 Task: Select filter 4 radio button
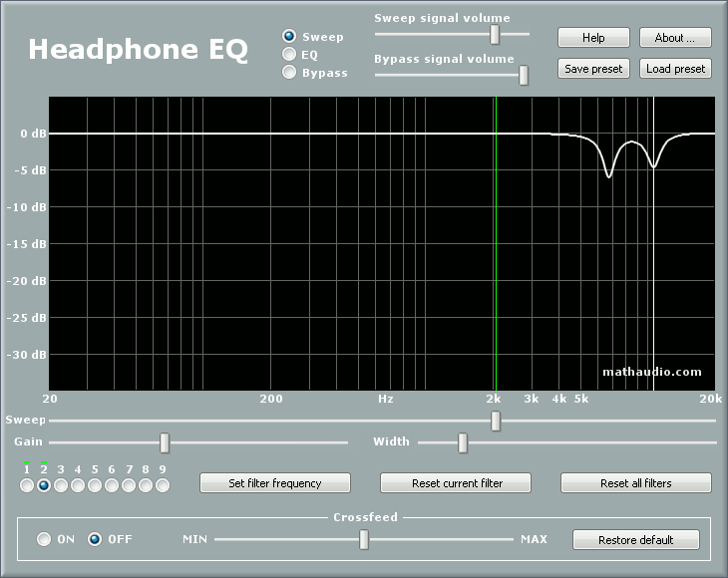[x=78, y=485]
